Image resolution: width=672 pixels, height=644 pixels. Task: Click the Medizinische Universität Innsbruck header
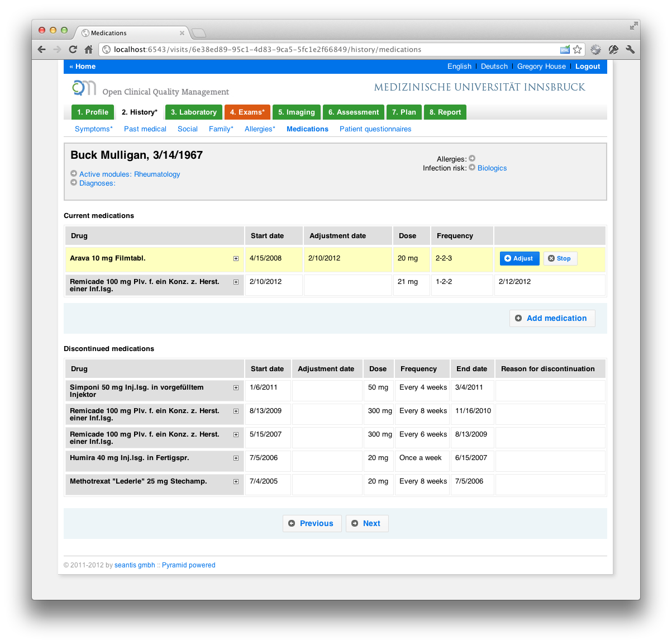(x=479, y=87)
